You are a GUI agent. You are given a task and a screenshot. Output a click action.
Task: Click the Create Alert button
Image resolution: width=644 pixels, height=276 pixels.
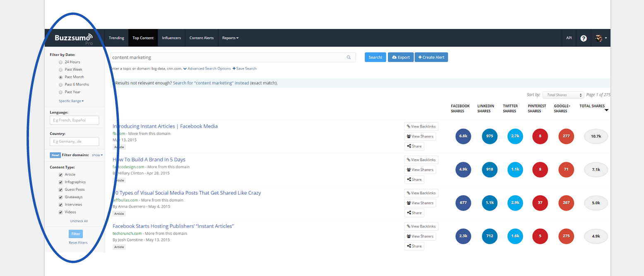coord(431,57)
